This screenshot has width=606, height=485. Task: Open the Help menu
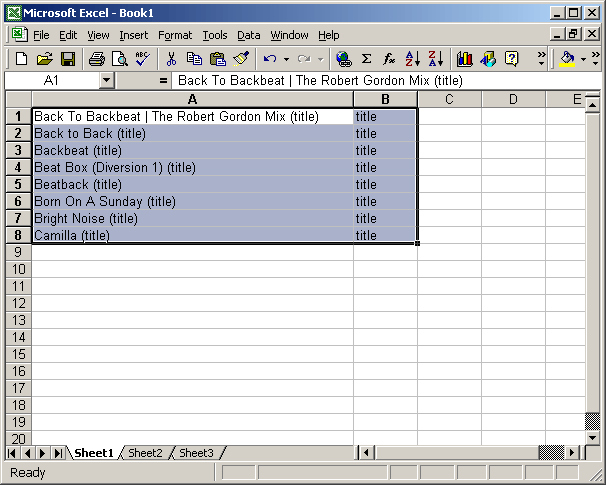click(x=329, y=35)
